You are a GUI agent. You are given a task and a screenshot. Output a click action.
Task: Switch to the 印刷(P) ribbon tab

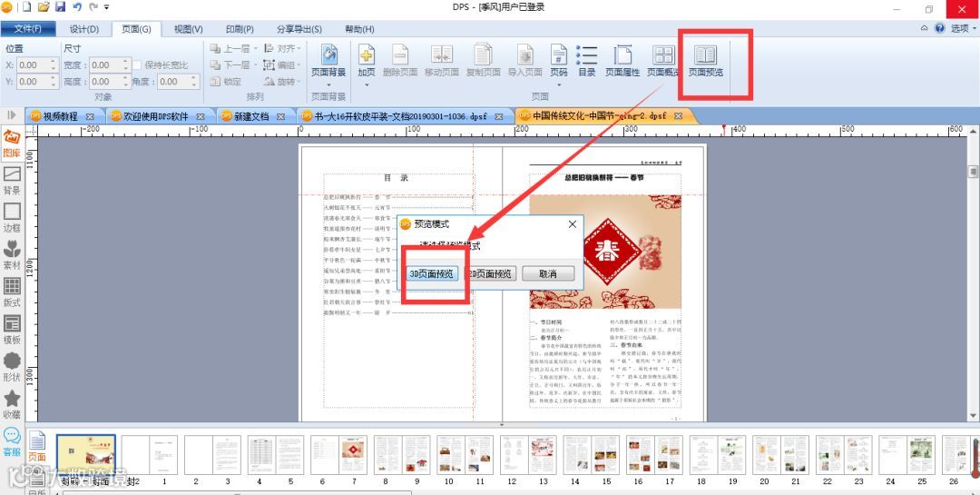tap(240, 29)
